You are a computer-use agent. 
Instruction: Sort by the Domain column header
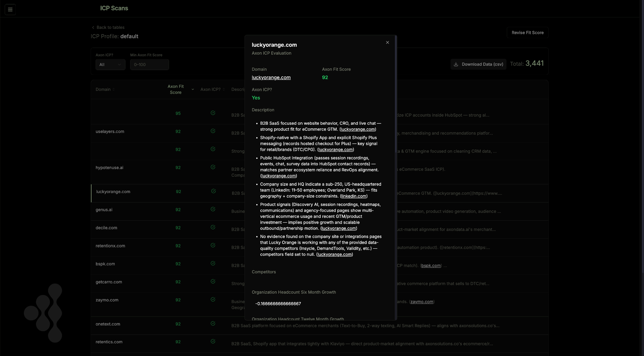[x=105, y=90]
